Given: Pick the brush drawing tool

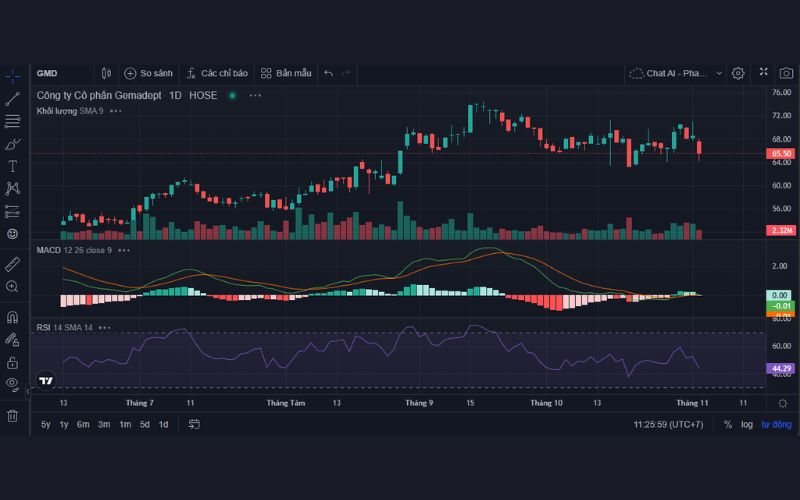Looking at the screenshot, I should [x=13, y=144].
